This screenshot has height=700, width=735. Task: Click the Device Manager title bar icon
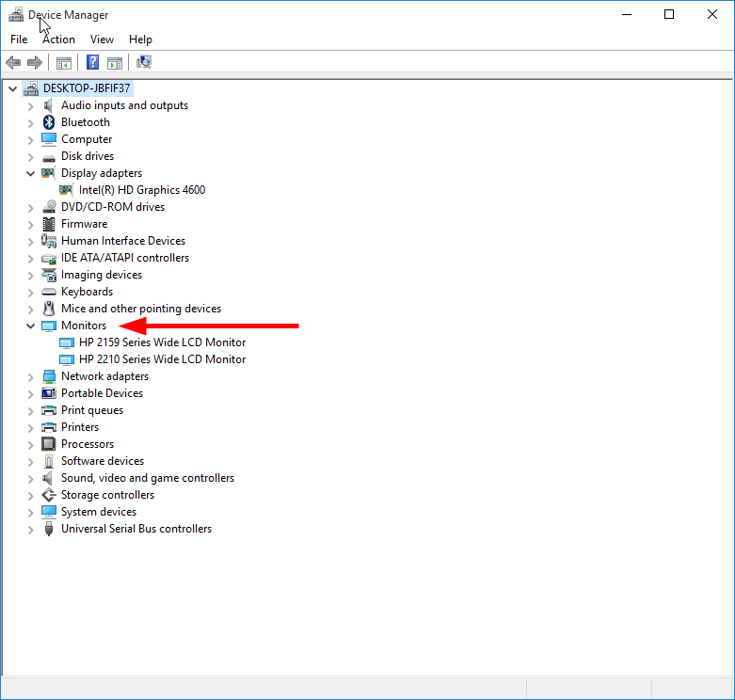[16, 15]
